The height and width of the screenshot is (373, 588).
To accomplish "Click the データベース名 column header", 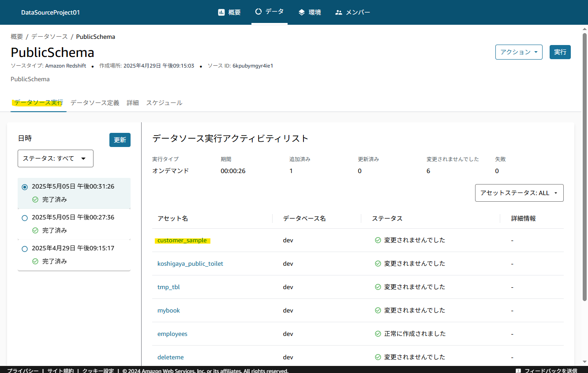I will [x=304, y=219].
